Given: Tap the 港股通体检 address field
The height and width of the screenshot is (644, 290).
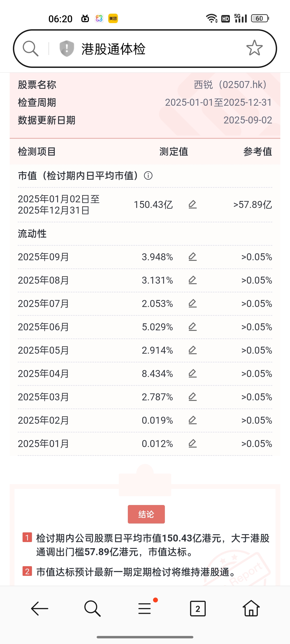Looking at the screenshot, I should (x=145, y=49).
